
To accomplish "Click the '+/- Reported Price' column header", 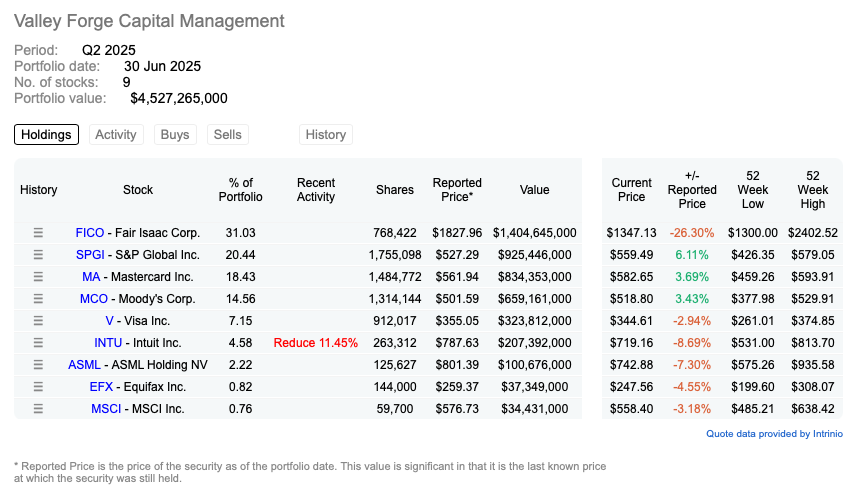I will click(x=692, y=190).
